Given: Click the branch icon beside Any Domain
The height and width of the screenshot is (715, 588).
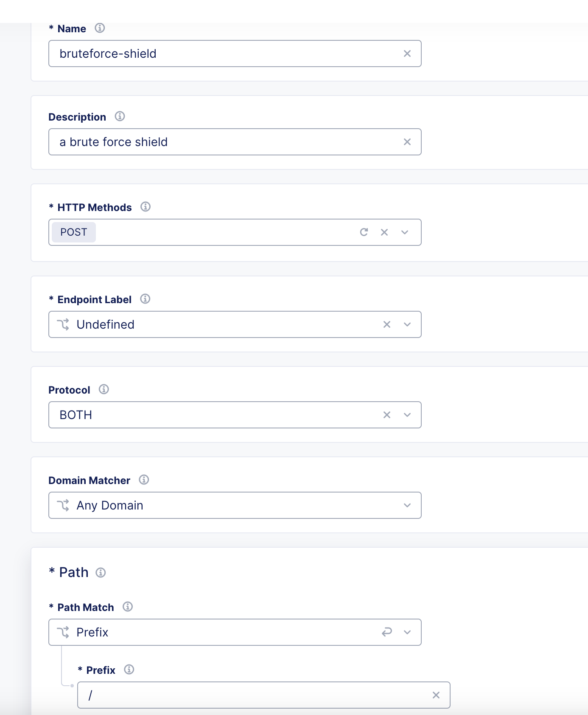Looking at the screenshot, I should 64,505.
